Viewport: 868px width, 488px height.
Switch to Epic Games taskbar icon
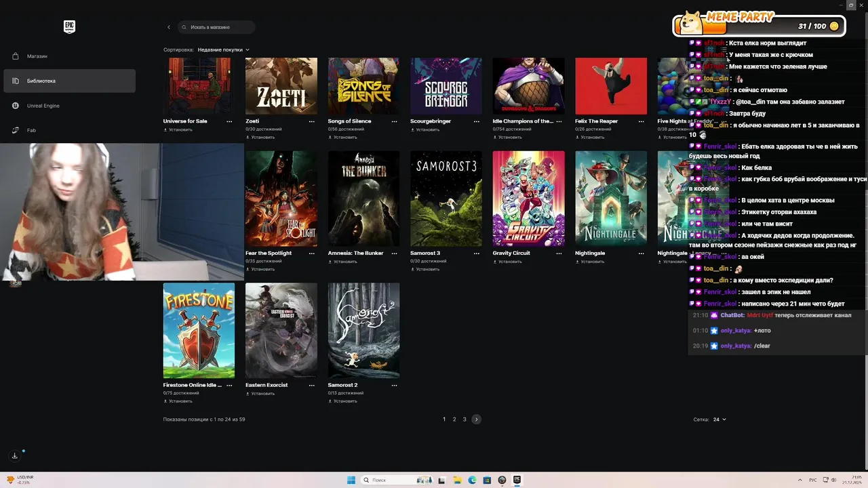517,480
